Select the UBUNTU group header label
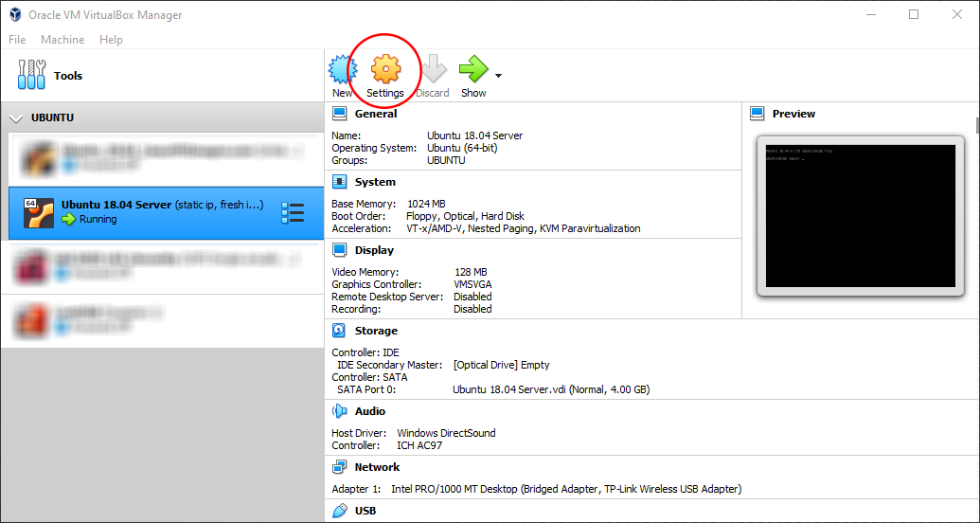 [52, 117]
